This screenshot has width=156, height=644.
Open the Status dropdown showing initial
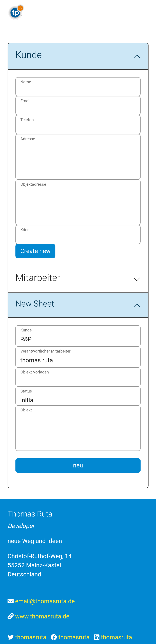pyautogui.click(x=78, y=396)
